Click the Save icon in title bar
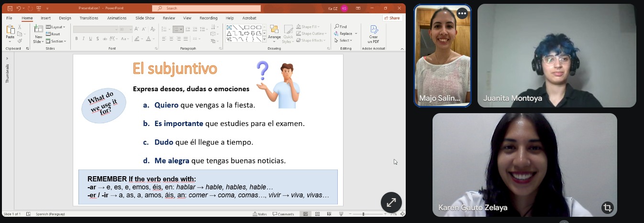This screenshot has width=644, height=223. (x=10, y=8)
